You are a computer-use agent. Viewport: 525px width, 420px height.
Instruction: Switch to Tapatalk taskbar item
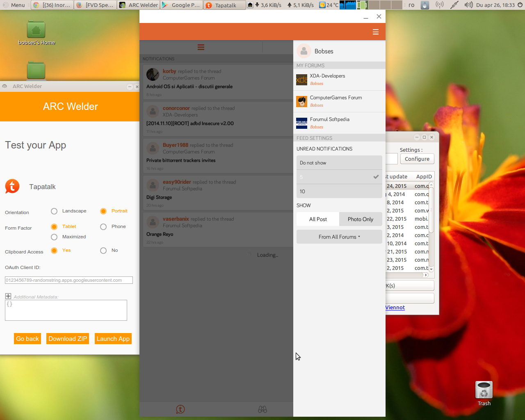click(224, 5)
